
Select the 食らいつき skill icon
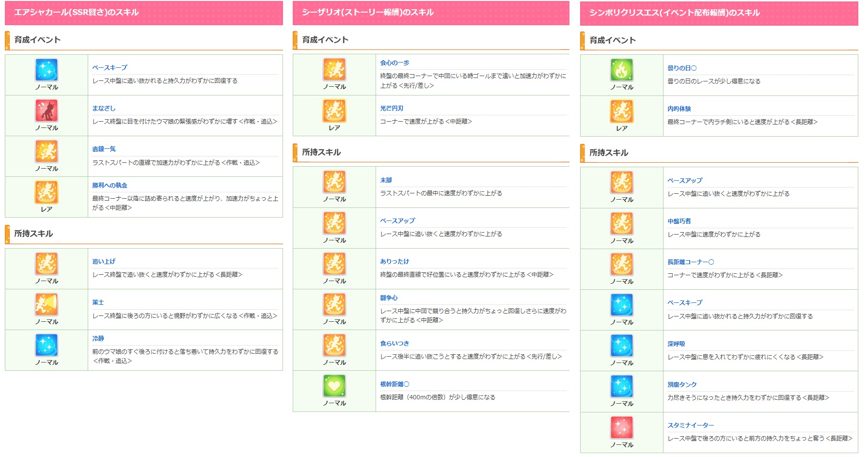pyautogui.click(x=334, y=345)
